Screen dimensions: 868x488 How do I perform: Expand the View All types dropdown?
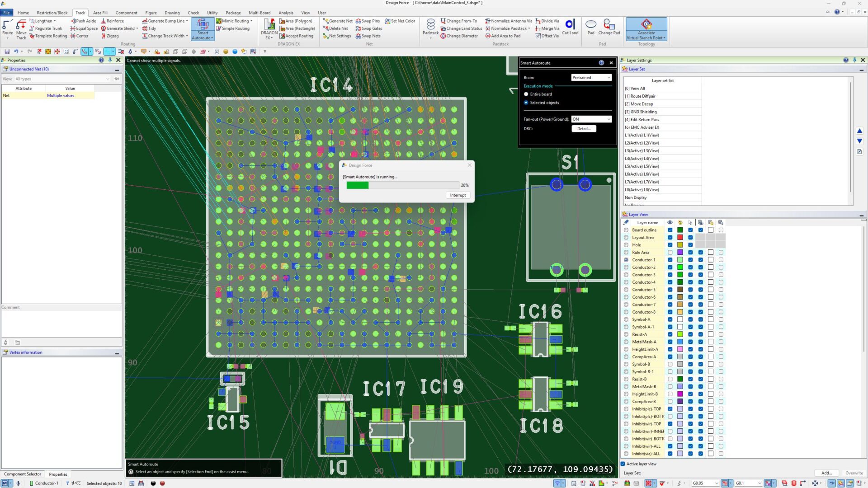pos(62,79)
